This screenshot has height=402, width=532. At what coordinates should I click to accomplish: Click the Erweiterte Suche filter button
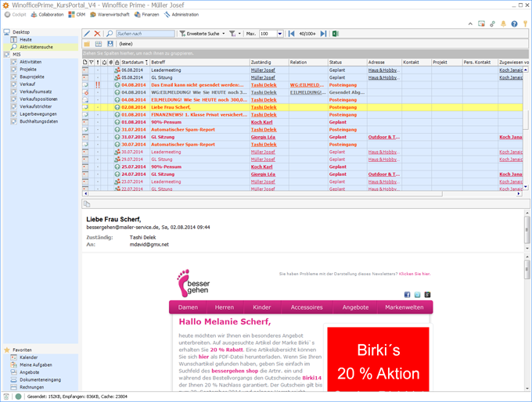(x=199, y=34)
